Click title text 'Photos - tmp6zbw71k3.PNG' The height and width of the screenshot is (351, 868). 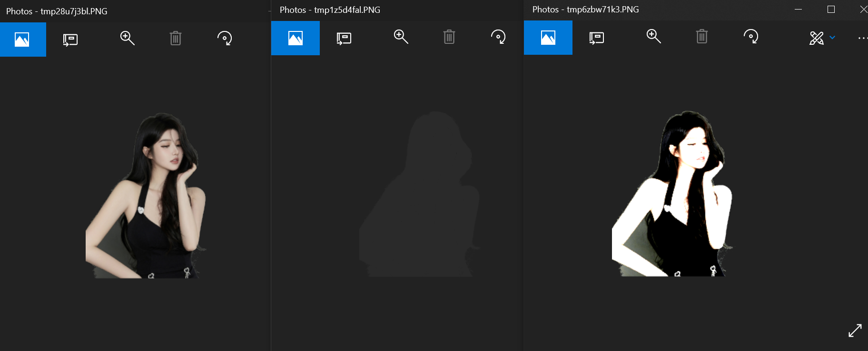[585, 9]
